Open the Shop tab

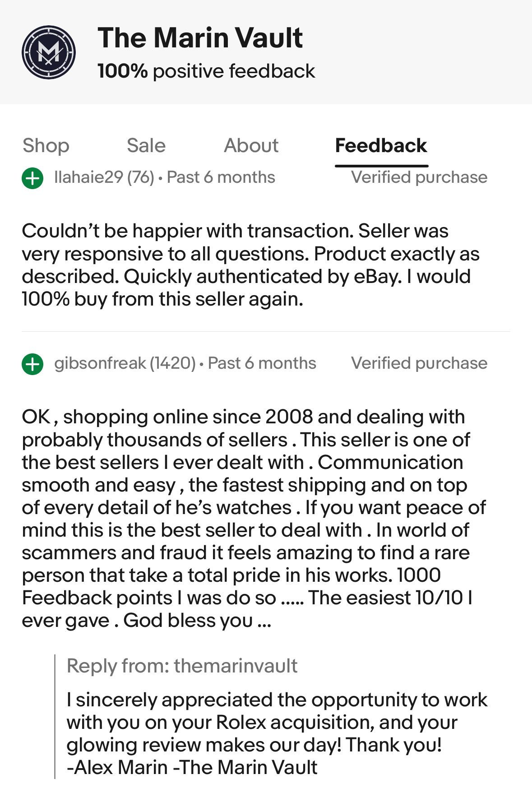click(46, 146)
